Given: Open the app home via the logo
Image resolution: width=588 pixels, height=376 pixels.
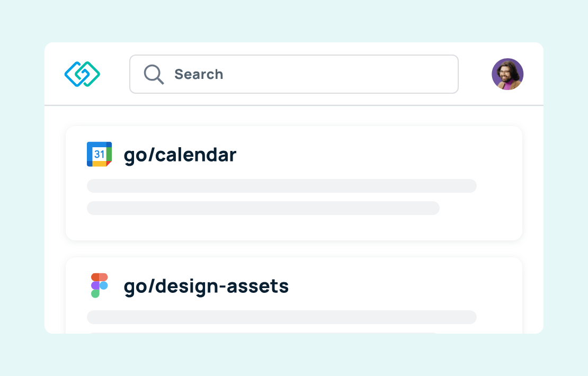Looking at the screenshot, I should click(x=82, y=74).
